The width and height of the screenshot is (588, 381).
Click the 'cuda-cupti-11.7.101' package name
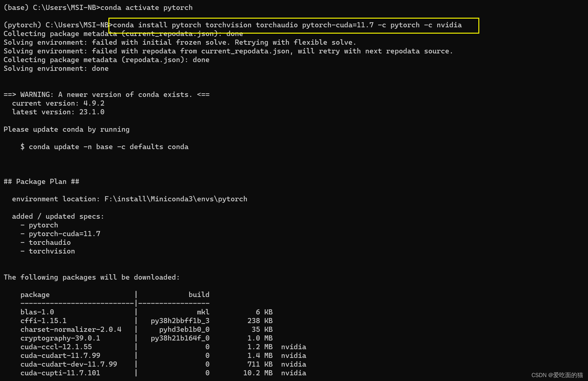click(x=60, y=373)
